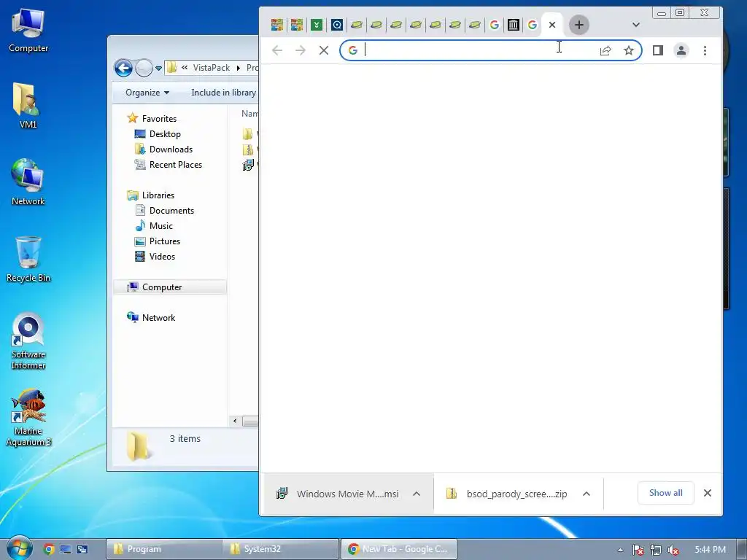Click the share page icon in Chrome
Image resolution: width=747 pixels, height=560 pixels.
(x=605, y=50)
